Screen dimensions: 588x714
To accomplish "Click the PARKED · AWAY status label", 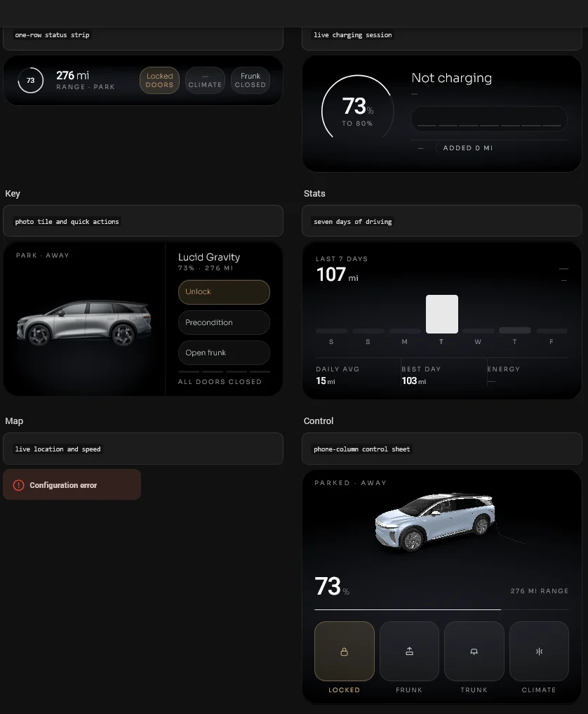I will [350, 483].
